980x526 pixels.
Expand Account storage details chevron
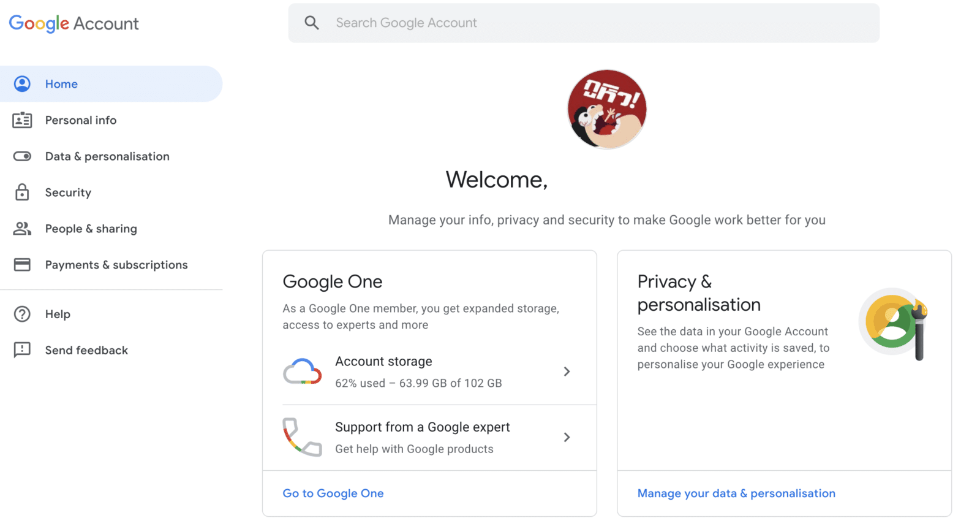[x=567, y=372]
